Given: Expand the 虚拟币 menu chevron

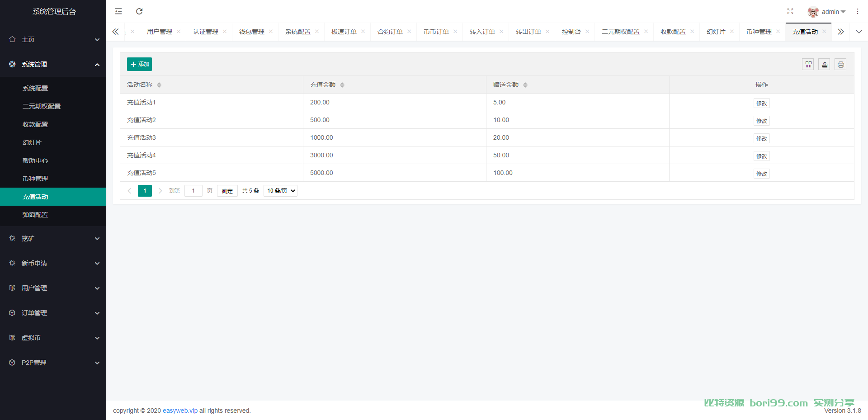Looking at the screenshot, I should 97,338.
